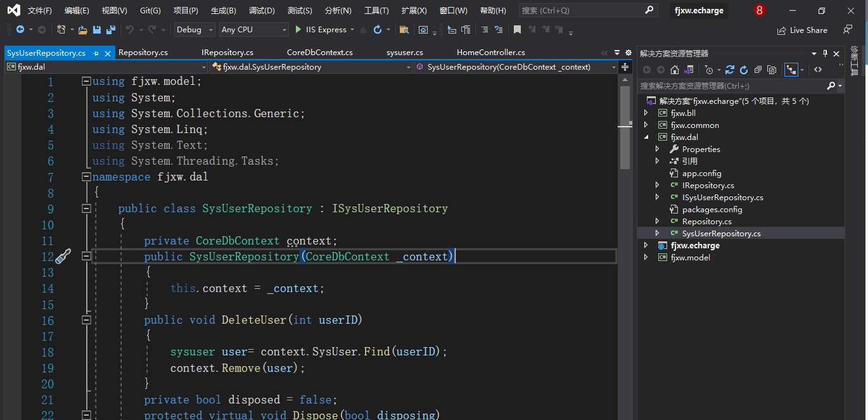This screenshot has height=420, width=868.
Task: Click Collapse All in Solution Explorer toolbar
Action: 758,70
